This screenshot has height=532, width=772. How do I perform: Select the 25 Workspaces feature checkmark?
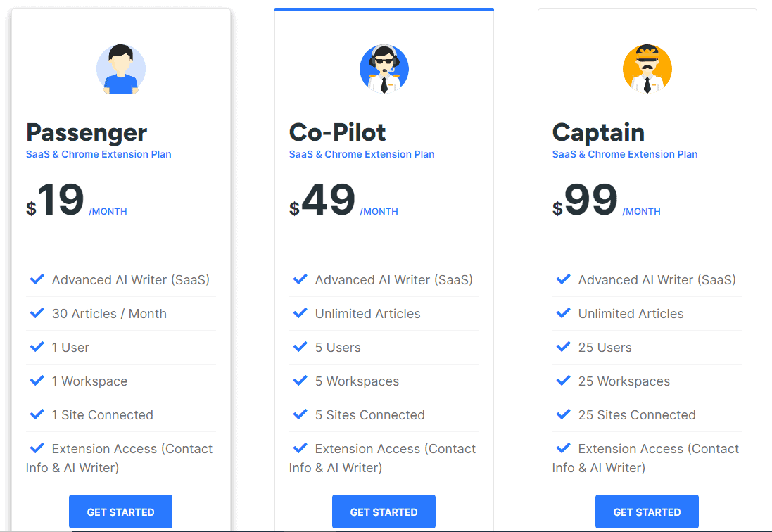[x=563, y=381]
